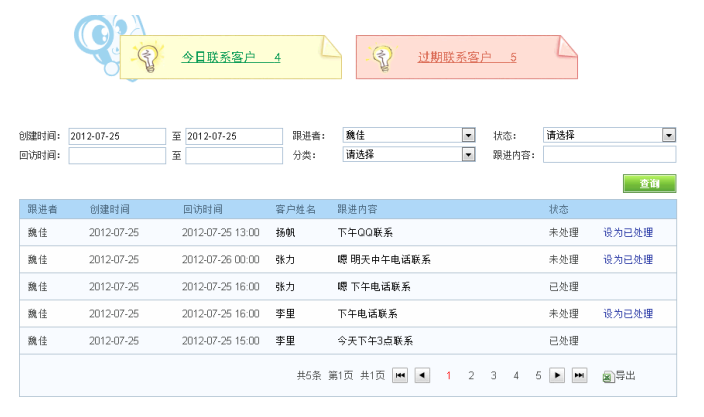This screenshot has height=417, width=704.
Task: Open 今日联系客户 link
Action: [230, 58]
